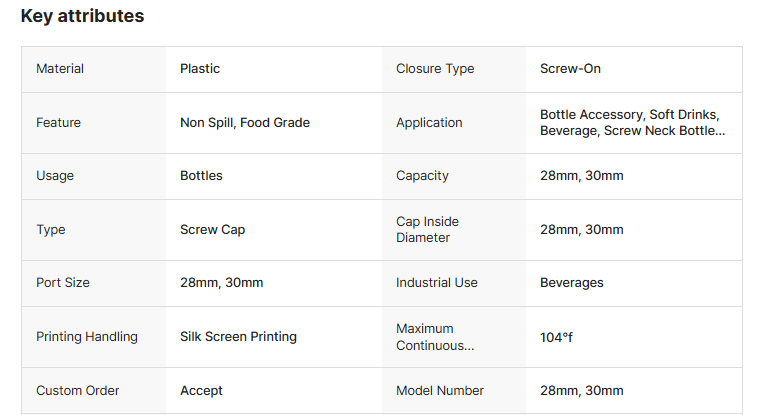
Task: Select the Screw Cap type value
Action: tap(212, 230)
